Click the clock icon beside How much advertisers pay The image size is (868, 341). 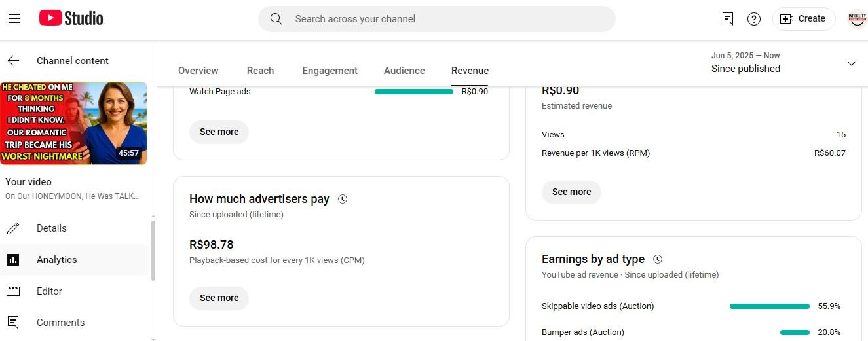tap(343, 199)
